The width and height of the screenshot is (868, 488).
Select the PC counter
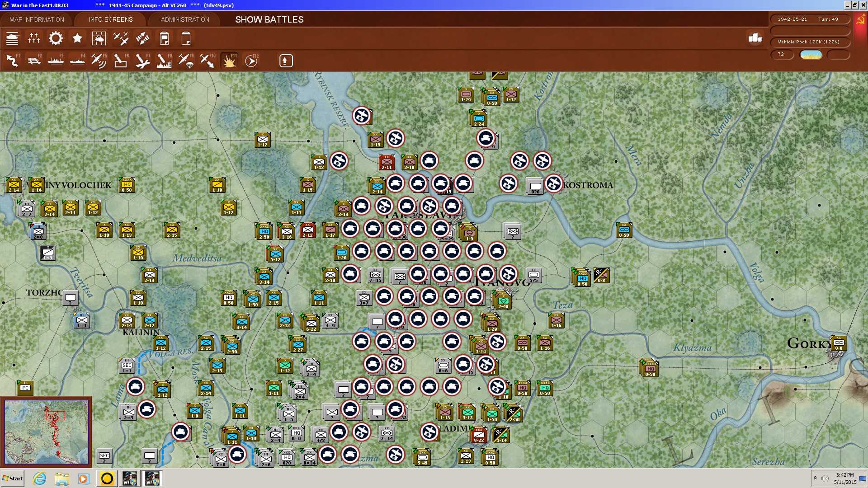[x=25, y=388]
